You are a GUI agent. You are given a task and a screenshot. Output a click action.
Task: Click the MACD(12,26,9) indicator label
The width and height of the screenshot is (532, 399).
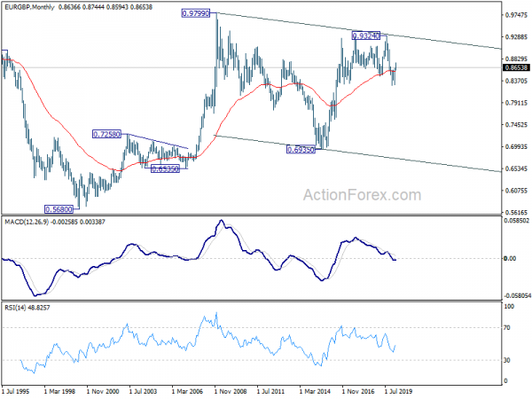point(27,222)
